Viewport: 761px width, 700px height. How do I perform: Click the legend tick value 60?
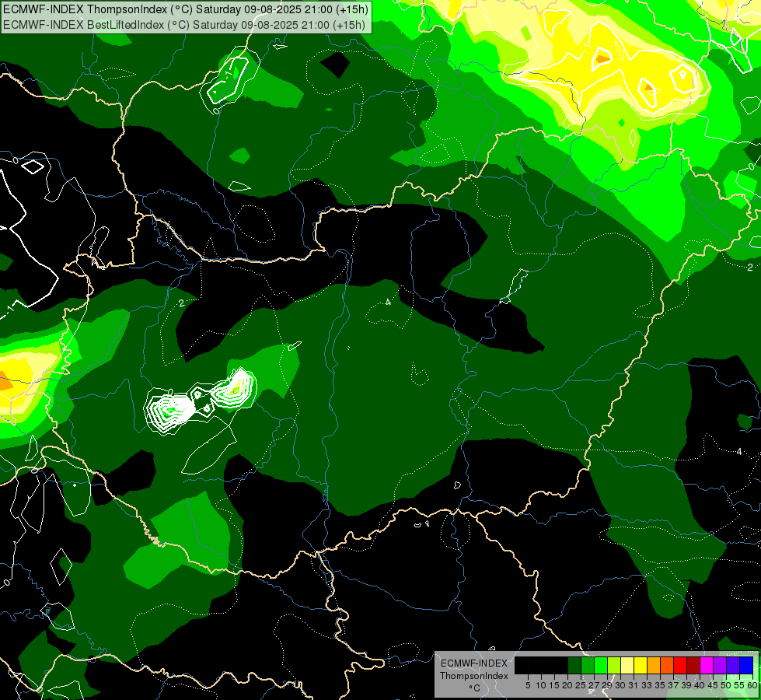[x=752, y=685]
